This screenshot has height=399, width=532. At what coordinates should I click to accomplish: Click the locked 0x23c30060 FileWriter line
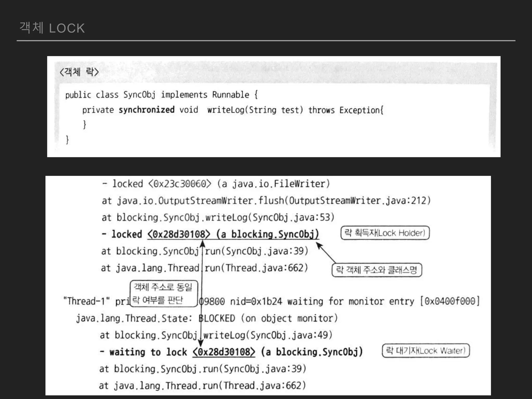click(x=216, y=184)
